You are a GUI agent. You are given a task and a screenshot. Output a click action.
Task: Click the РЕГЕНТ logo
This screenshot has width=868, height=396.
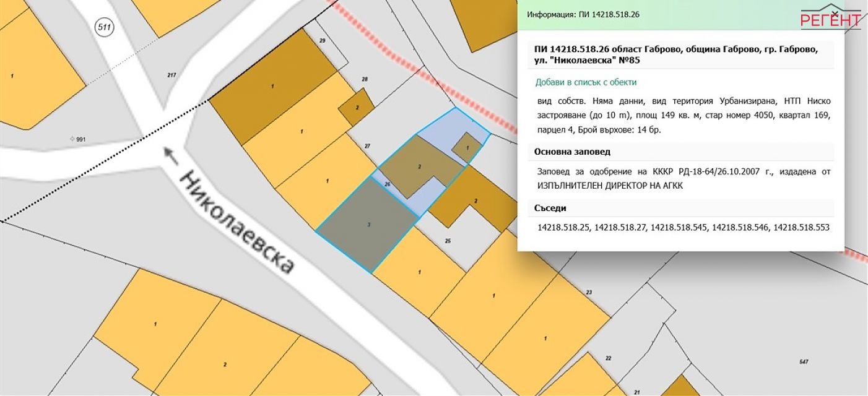coord(831,19)
